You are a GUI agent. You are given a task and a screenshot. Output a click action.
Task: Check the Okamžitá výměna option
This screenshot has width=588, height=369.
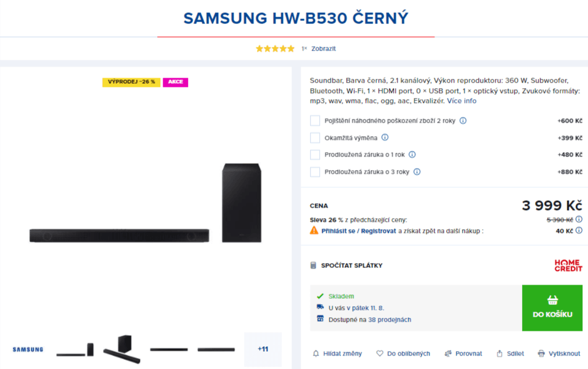pos(315,138)
